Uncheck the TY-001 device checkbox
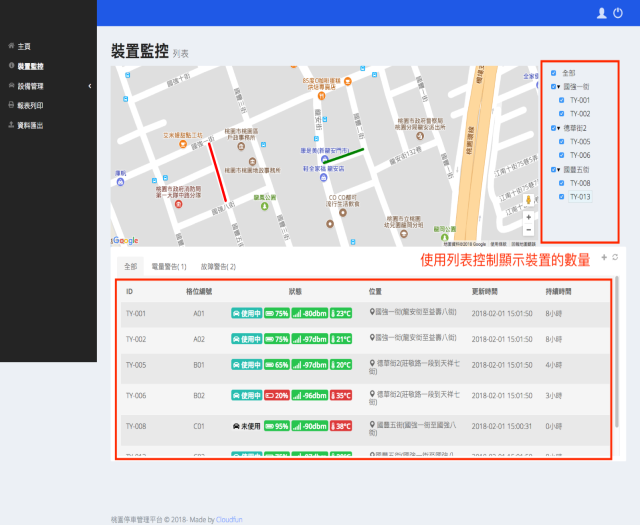 (x=561, y=101)
